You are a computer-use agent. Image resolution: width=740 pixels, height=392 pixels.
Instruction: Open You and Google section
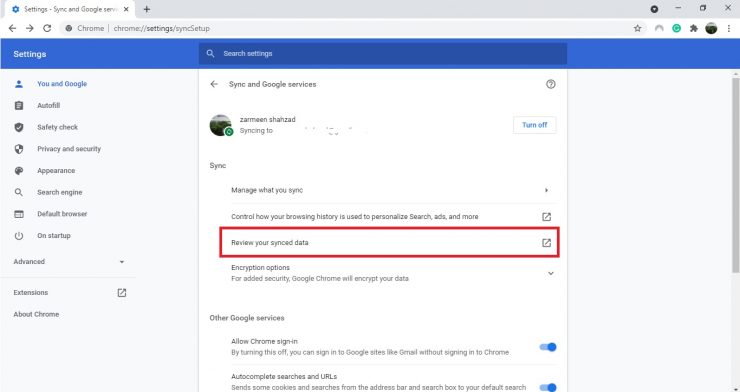62,84
